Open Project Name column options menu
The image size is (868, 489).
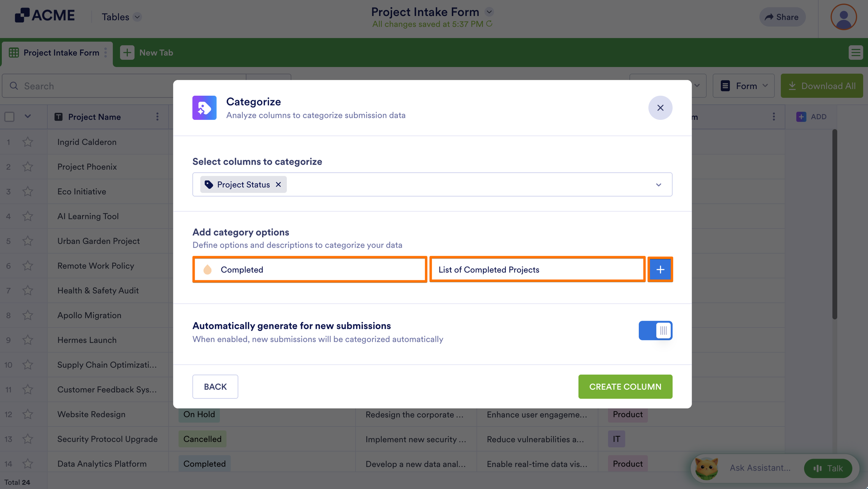[x=157, y=117]
